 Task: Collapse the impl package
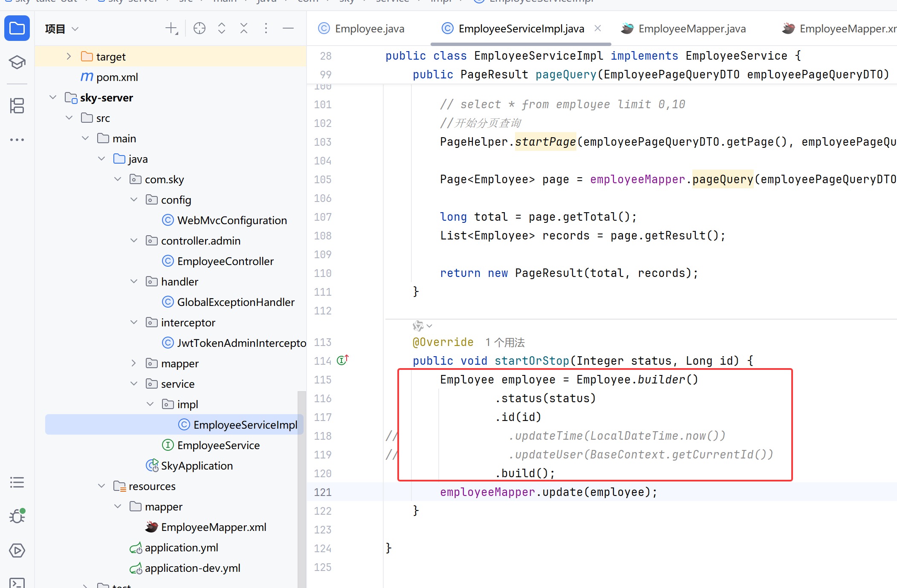click(150, 404)
